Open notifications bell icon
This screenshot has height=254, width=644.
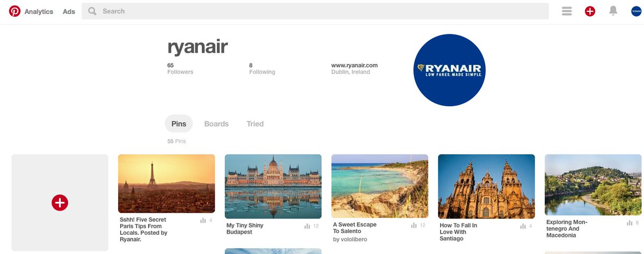tap(613, 11)
